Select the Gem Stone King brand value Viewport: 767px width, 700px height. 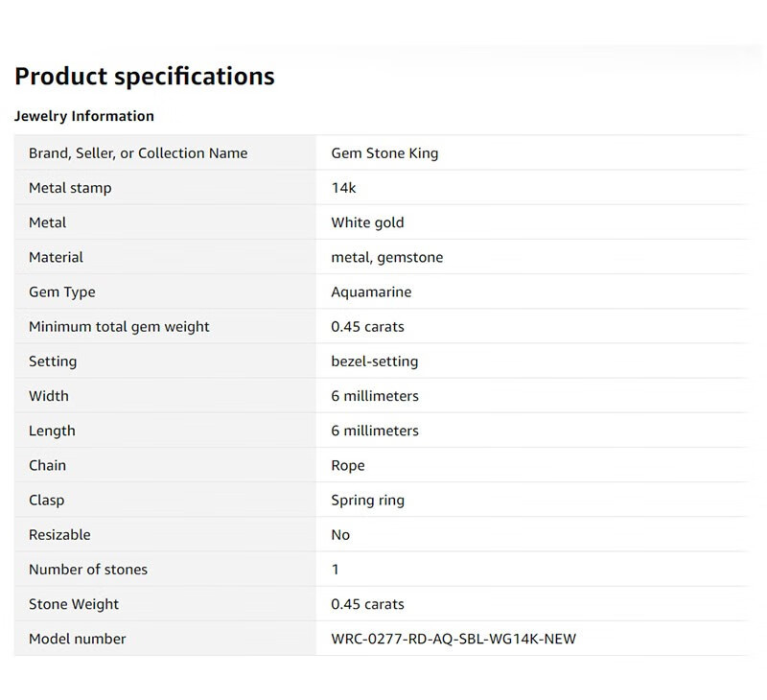[384, 153]
